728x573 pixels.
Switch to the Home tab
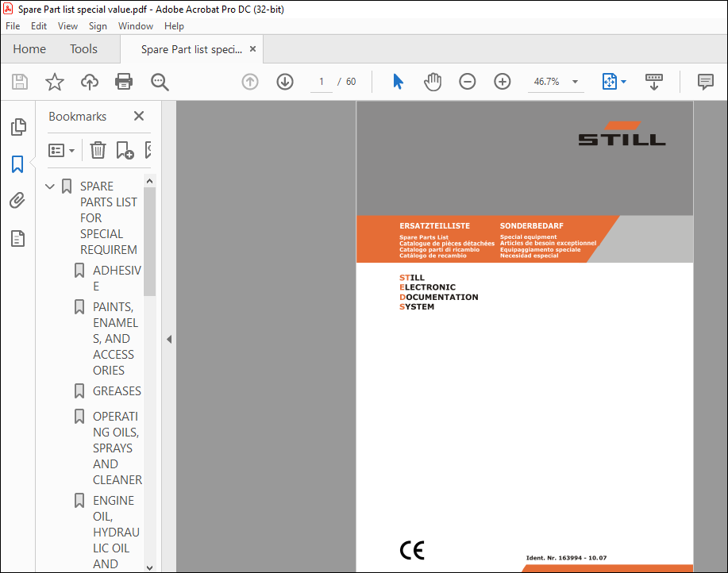click(x=29, y=48)
